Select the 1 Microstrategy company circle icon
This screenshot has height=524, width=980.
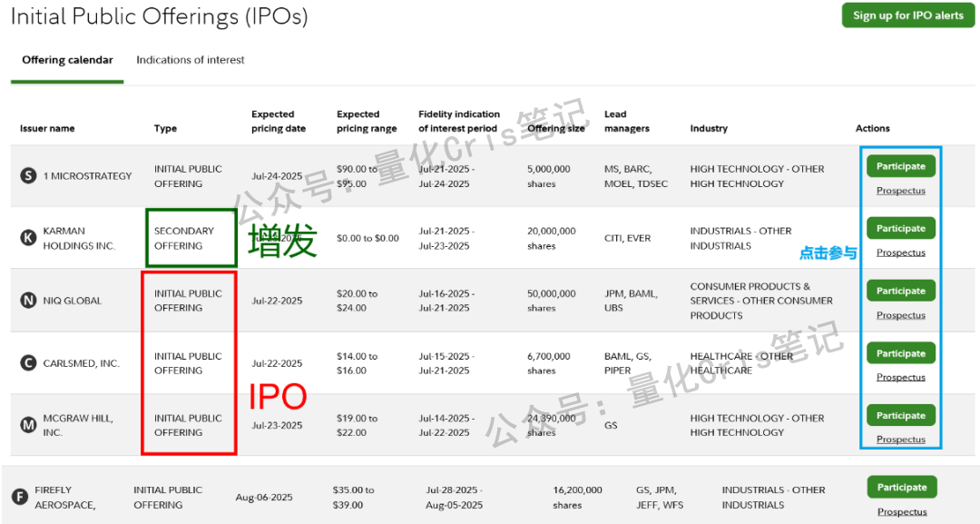[x=26, y=175]
